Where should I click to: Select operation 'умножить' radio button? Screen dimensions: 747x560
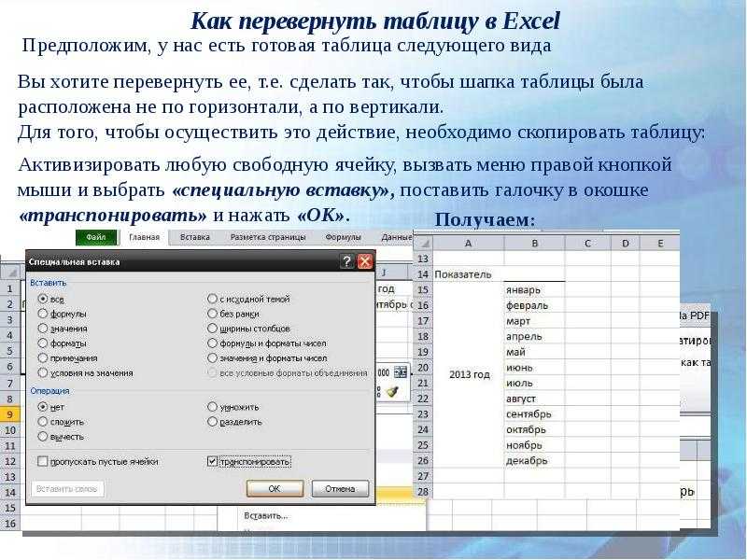pos(213,407)
